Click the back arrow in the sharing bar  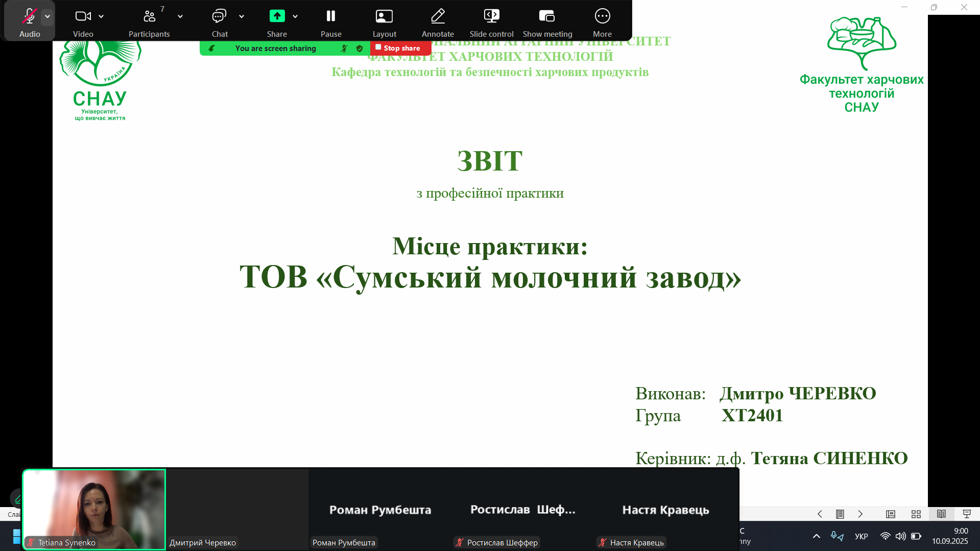[211, 49]
